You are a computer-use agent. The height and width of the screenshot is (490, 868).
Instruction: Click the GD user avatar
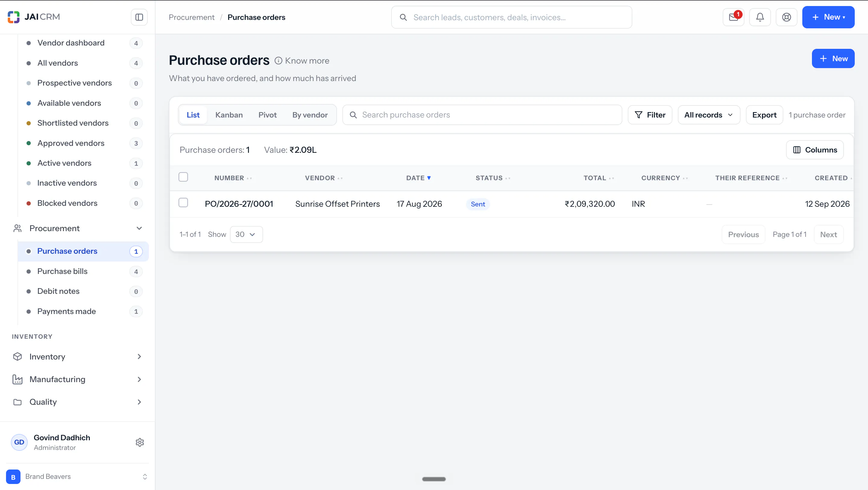(19, 442)
